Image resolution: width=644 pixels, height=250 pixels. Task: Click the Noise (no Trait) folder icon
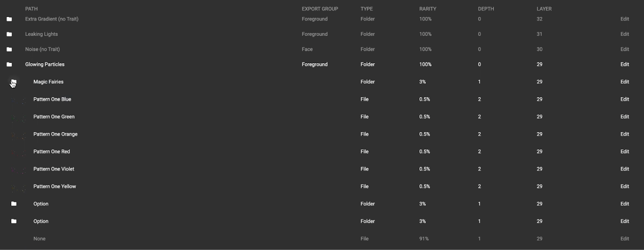click(x=9, y=49)
